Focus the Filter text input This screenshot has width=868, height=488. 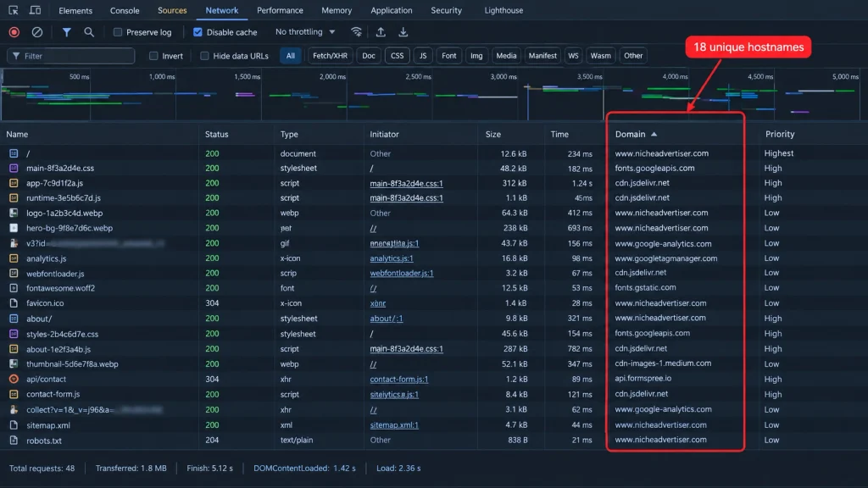coord(71,56)
